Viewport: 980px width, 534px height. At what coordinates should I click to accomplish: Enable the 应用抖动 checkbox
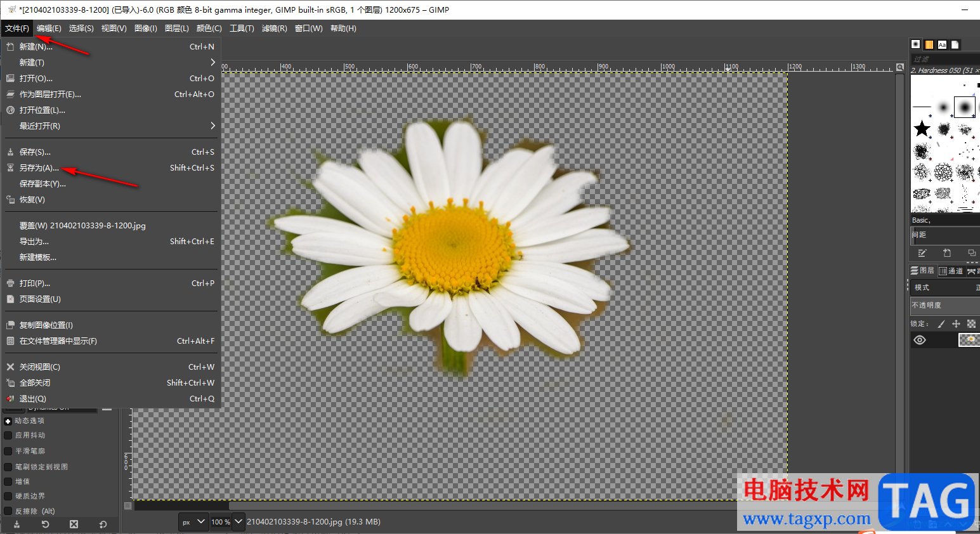click(x=8, y=435)
